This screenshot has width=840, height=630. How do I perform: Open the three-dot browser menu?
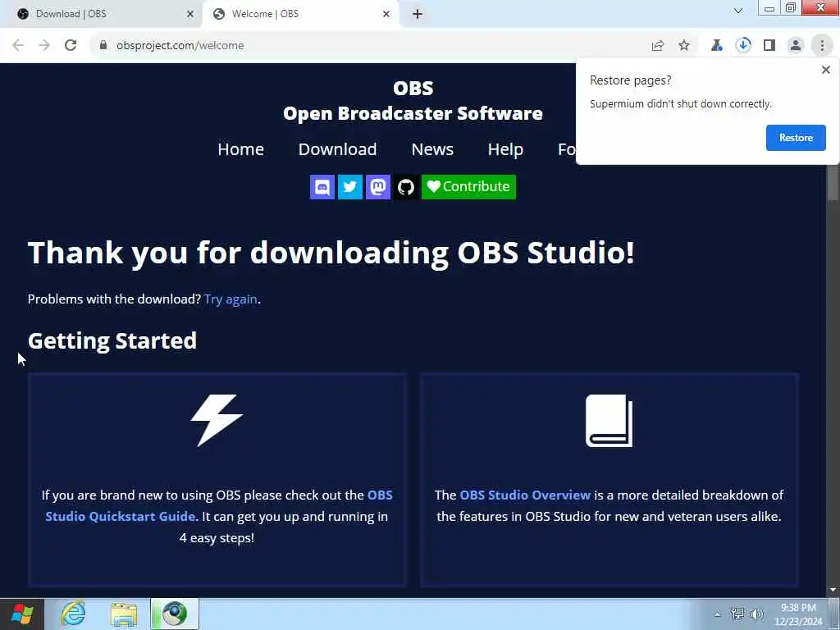[x=822, y=46]
